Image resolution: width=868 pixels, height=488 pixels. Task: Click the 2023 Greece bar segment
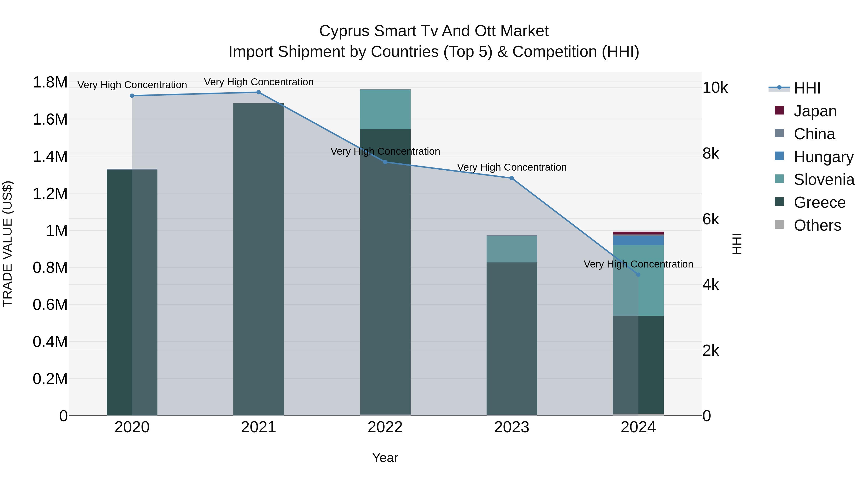tap(512, 339)
